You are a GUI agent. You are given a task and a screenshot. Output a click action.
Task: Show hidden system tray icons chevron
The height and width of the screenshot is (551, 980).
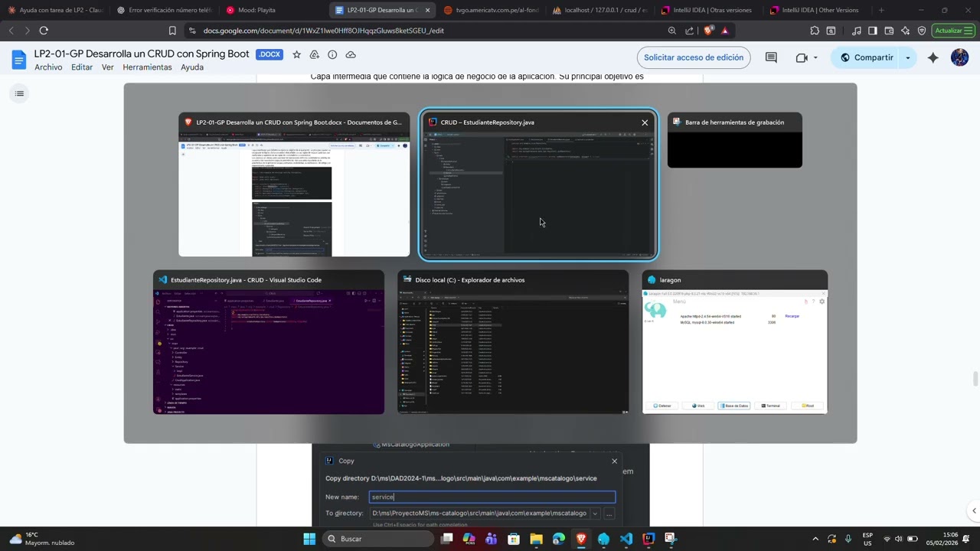click(815, 539)
